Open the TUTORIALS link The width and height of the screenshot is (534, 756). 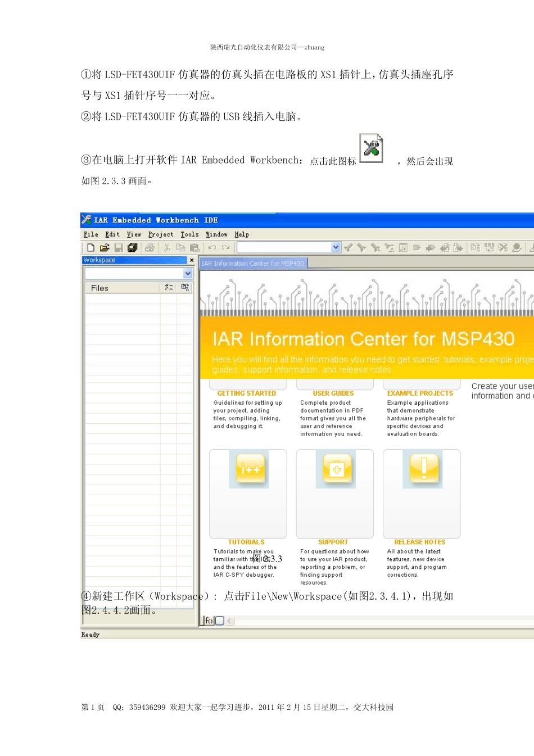coord(246,542)
